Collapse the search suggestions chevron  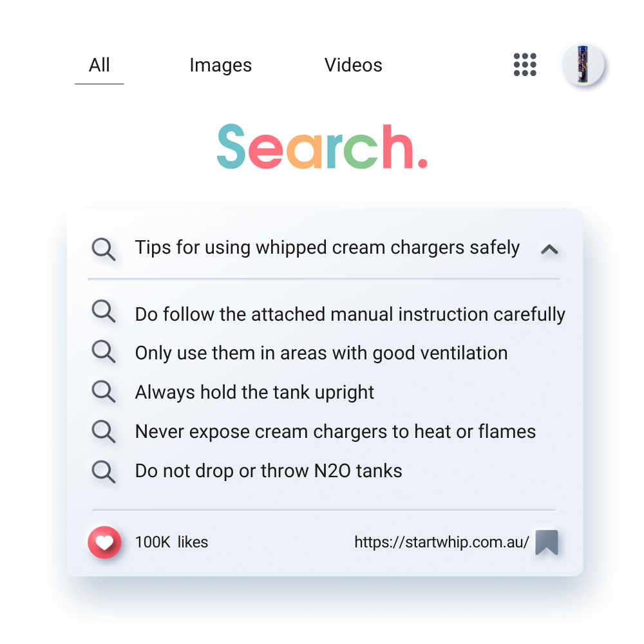[549, 249]
